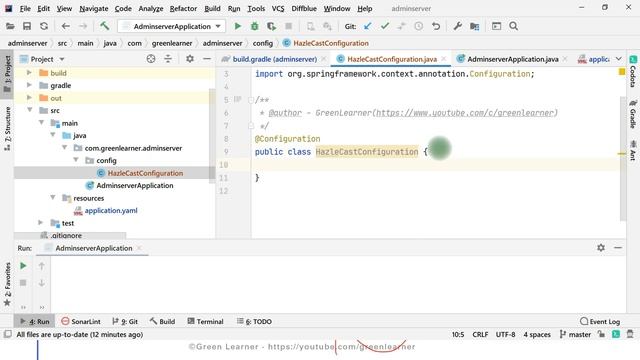The width and height of the screenshot is (640, 360).
Task: Open settings via the wrench icon
Action: [x=458, y=26]
